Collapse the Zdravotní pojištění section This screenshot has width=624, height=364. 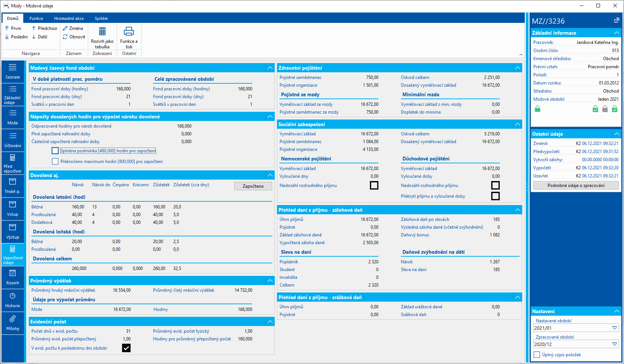click(517, 68)
